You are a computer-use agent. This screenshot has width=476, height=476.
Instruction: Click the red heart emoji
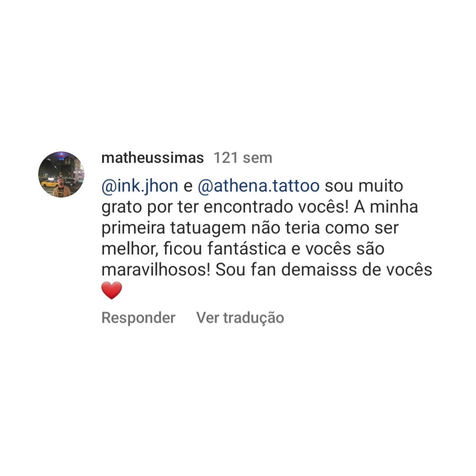tap(112, 290)
